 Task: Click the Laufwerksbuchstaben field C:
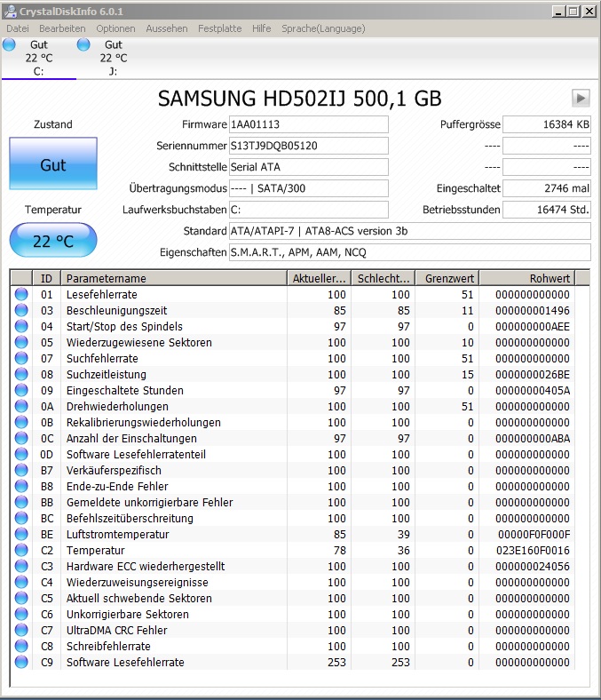tap(309, 210)
